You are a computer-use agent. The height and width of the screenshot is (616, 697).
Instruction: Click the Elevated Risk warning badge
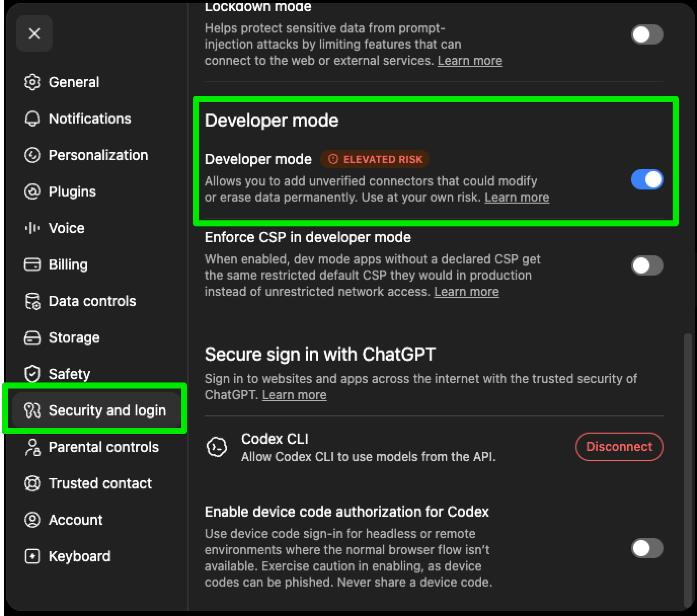pyautogui.click(x=375, y=160)
